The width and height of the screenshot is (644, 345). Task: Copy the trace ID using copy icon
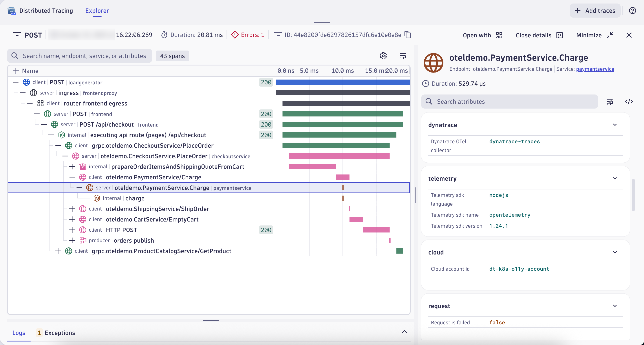click(408, 35)
